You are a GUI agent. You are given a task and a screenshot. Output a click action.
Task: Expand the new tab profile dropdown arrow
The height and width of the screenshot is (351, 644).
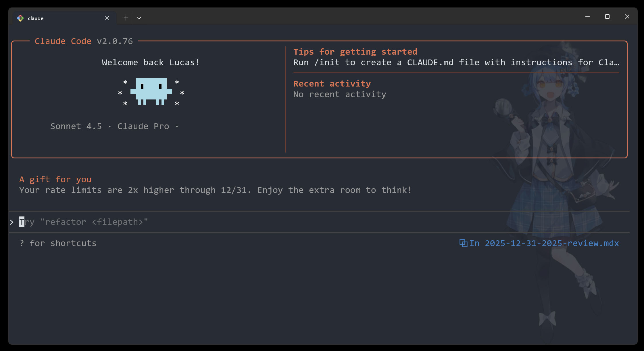pos(139,18)
